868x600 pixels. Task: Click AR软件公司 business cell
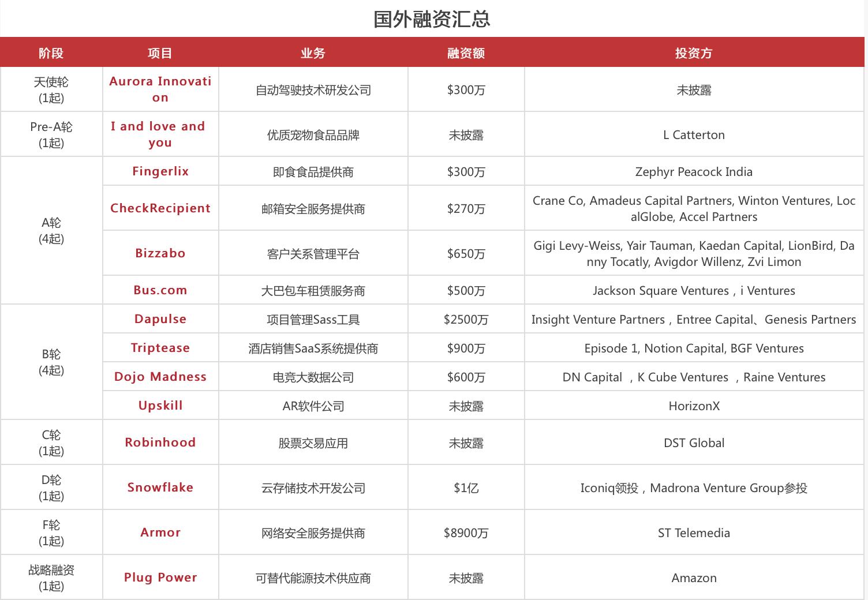(x=313, y=407)
